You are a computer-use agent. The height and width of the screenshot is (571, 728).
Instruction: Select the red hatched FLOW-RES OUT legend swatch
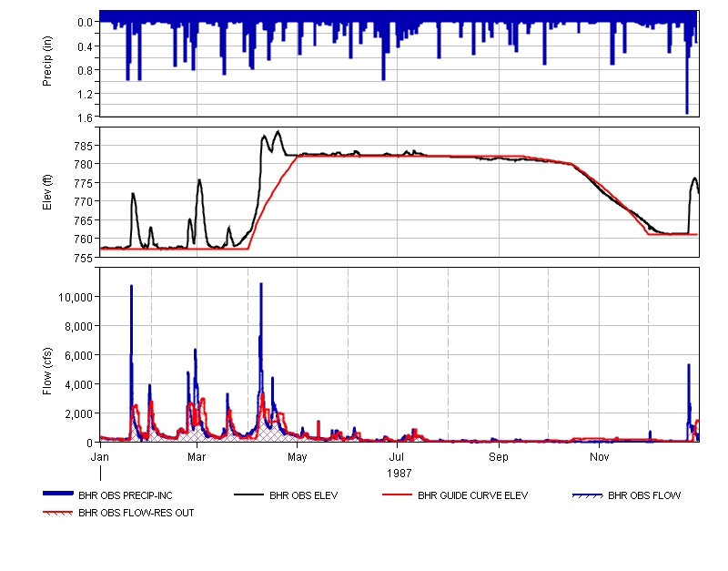(58, 514)
